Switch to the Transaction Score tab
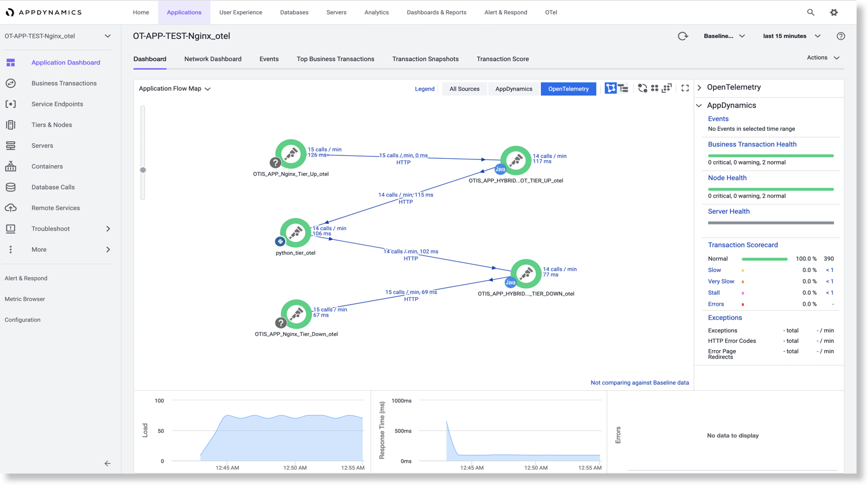868x485 pixels. click(503, 59)
